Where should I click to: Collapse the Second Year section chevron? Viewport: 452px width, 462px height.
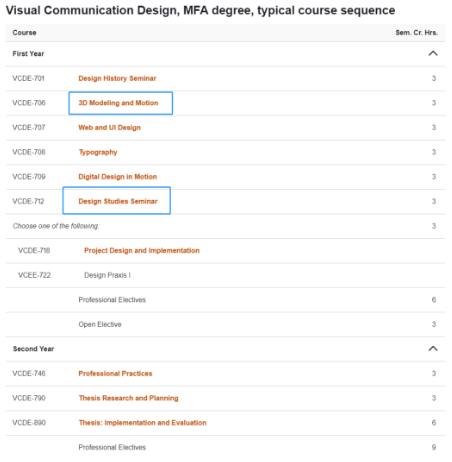click(x=433, y=348)
